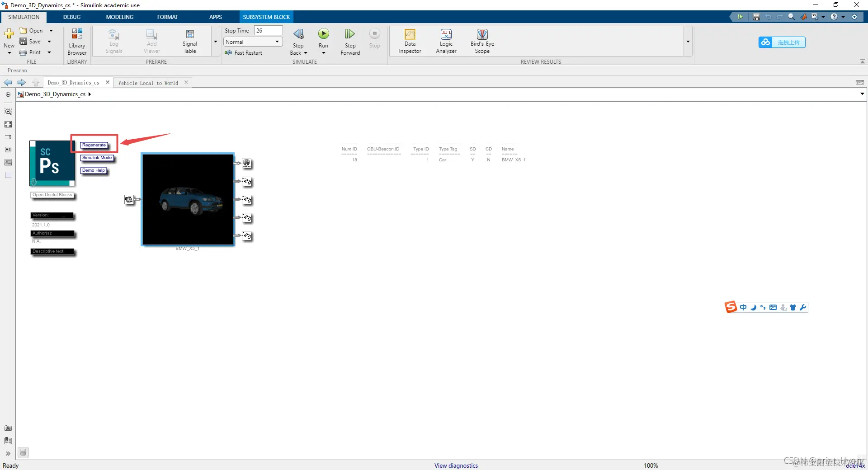Close the Demo_3D_Dynamics_cs tab
868x470 pixels.
[108, 82]
